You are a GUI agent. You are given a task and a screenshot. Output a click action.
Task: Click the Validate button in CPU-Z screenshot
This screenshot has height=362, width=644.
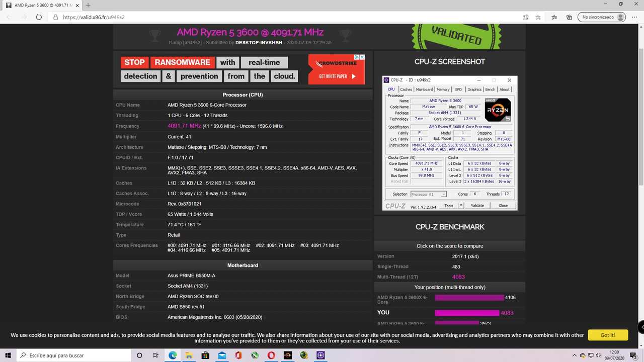[x=477, y=206]
